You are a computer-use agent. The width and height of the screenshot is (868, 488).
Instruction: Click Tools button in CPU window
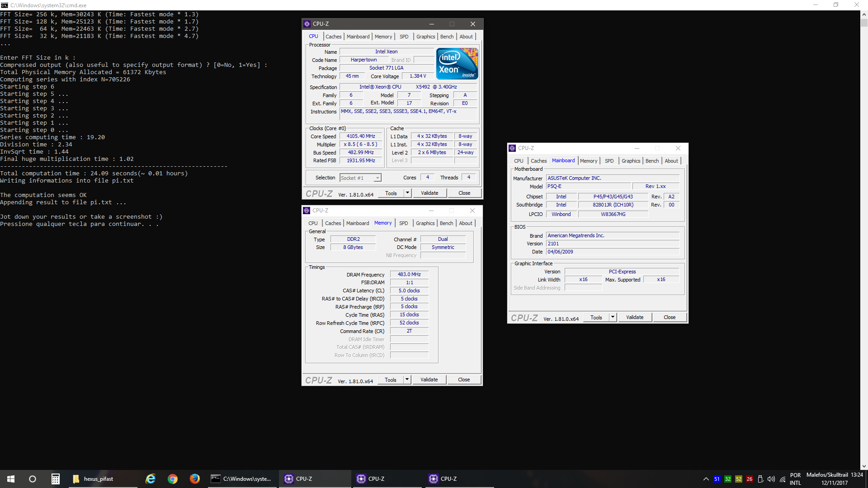[391, 193]
